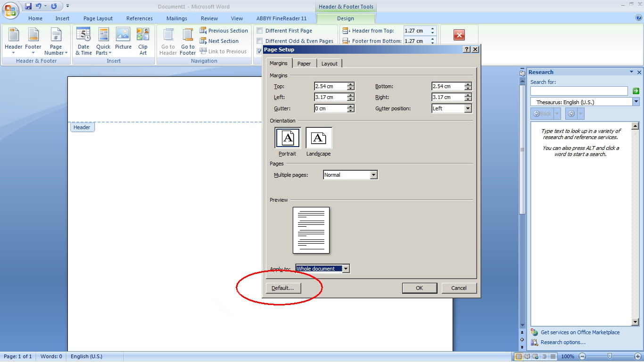Open the Multiple pages dropdown
644x362 pixels.
point(373,175)
